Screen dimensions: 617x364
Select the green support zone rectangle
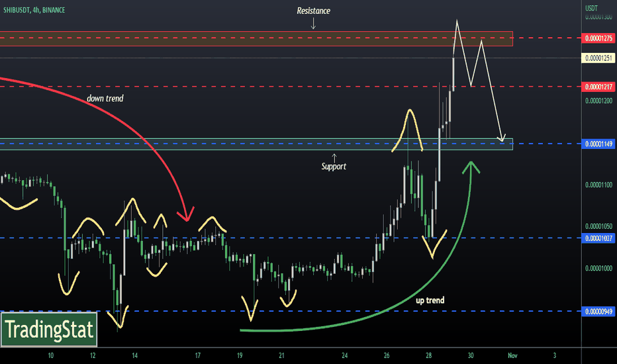pos(256,144)
